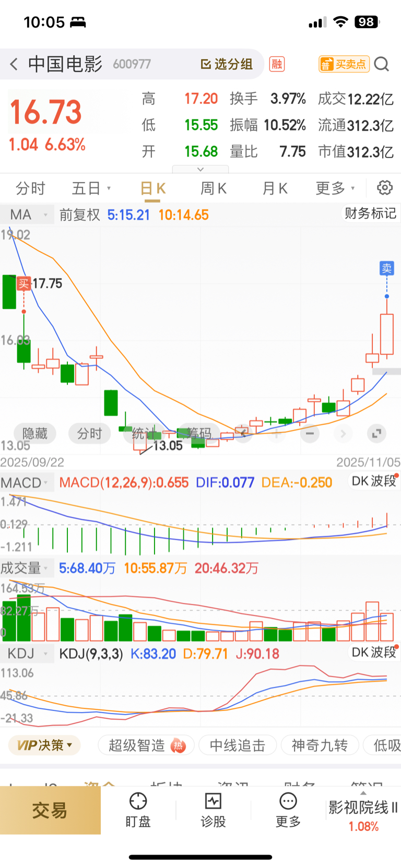This screenshot has height=868, width=401.
Task: Open stock search with magnifier icon
Action: (x=382, y=64)
